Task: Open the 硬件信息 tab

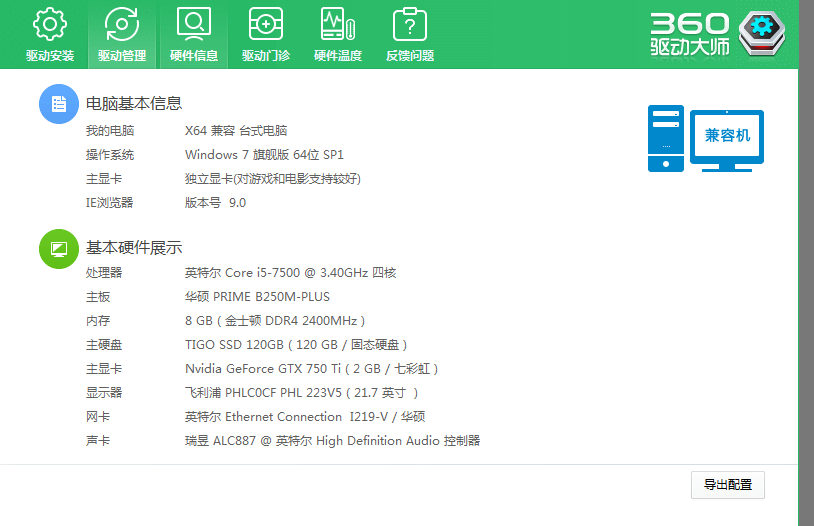Action: [194, 34]
